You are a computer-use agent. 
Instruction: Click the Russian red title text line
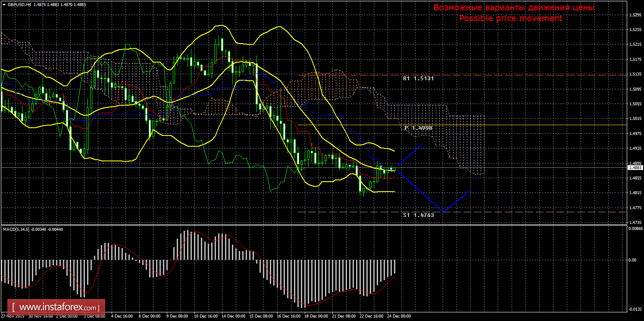point(514,8)
